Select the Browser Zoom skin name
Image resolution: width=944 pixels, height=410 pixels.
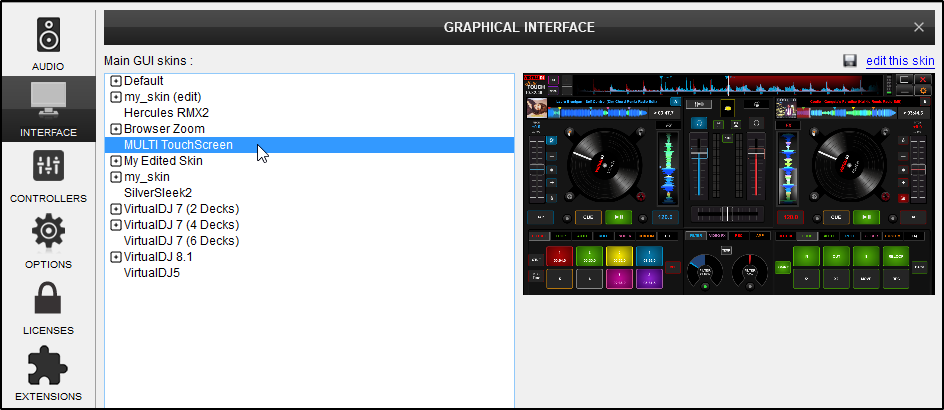pos(164,129)
